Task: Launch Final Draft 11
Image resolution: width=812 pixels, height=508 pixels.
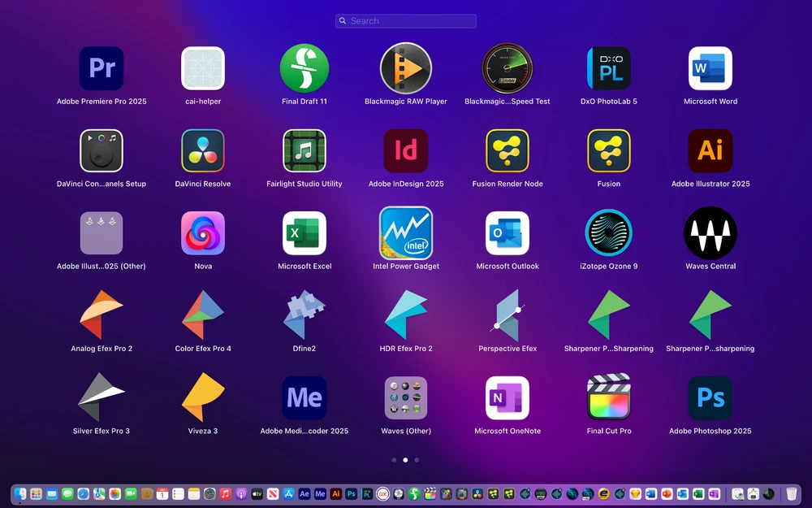Action: [304, 68]
